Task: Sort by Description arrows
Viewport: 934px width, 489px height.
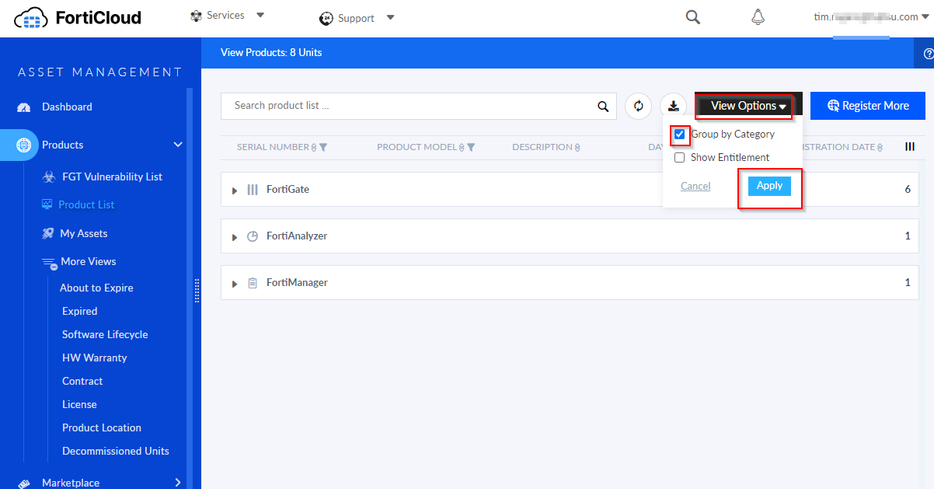Action: [577, 147]
